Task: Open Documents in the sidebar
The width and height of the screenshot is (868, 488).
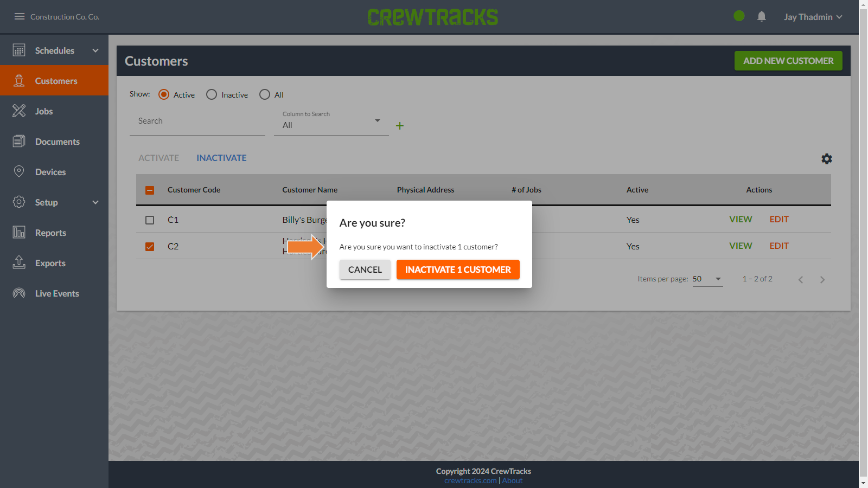Action: click(54, 142)
